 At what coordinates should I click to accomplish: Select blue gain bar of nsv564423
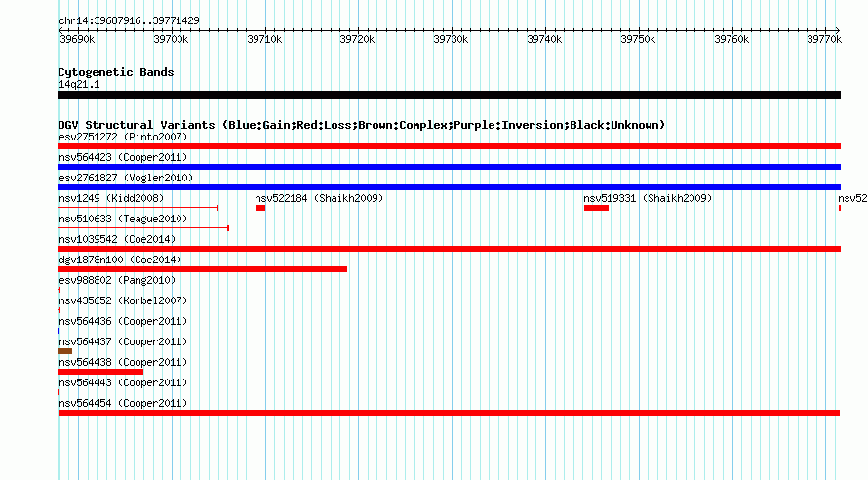[449, 167]
